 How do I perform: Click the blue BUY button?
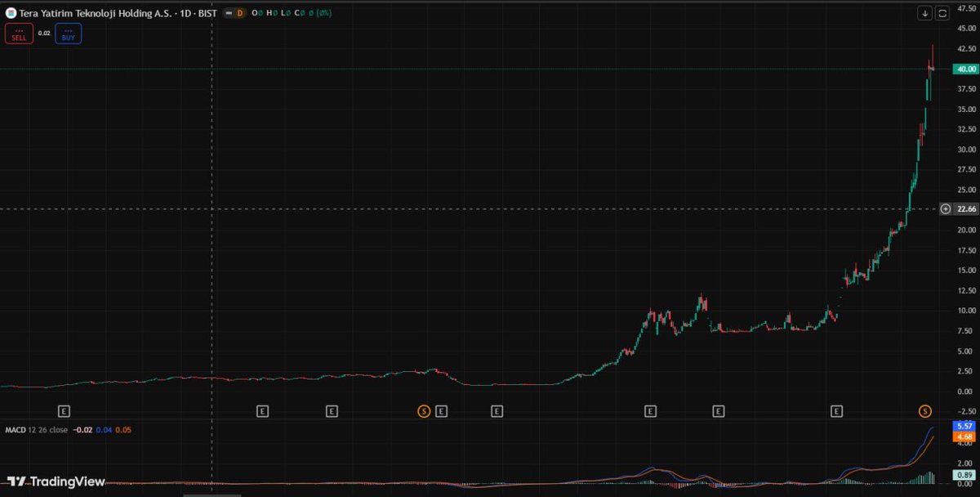(69, 34)
